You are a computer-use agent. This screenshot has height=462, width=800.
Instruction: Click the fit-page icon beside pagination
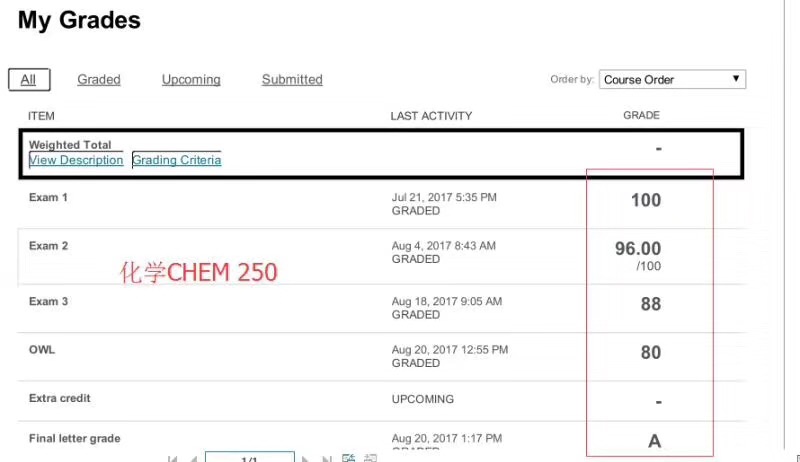click(348, 457)
